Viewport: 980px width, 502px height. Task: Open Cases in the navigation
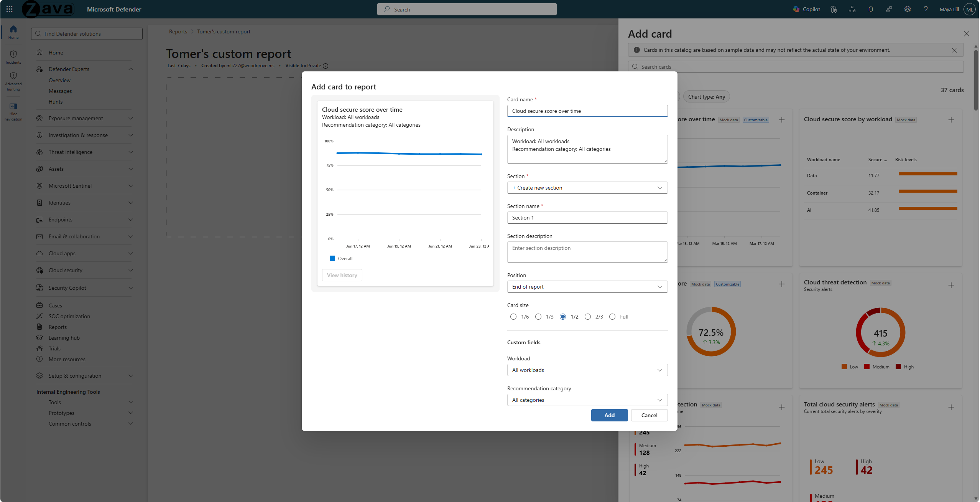click(55, 305)
